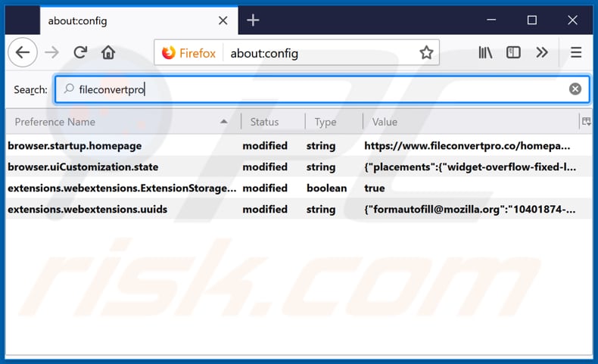
Task: Select the extensions.webextensions.ExtensionStorage preference row
Action: pos(299,188)
